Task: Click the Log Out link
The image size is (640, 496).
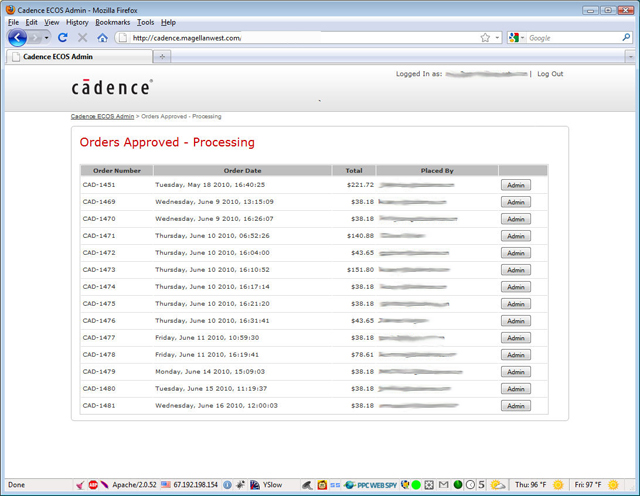Action: [550, 74]
